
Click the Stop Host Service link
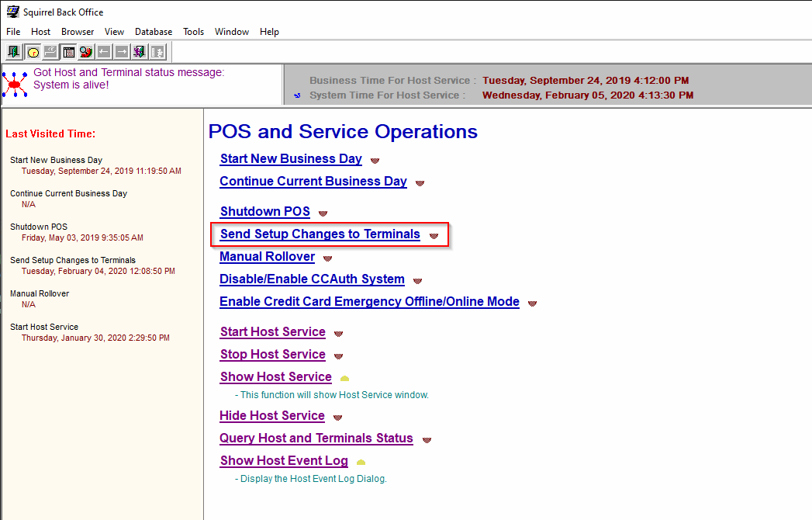coord(273,355)
